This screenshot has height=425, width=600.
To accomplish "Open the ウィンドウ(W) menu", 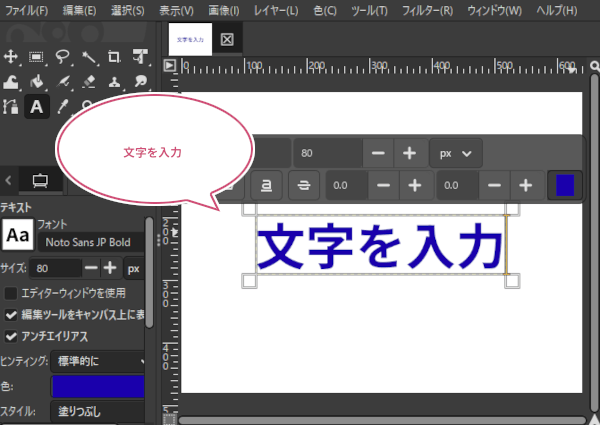I will (x=494, y=10).
